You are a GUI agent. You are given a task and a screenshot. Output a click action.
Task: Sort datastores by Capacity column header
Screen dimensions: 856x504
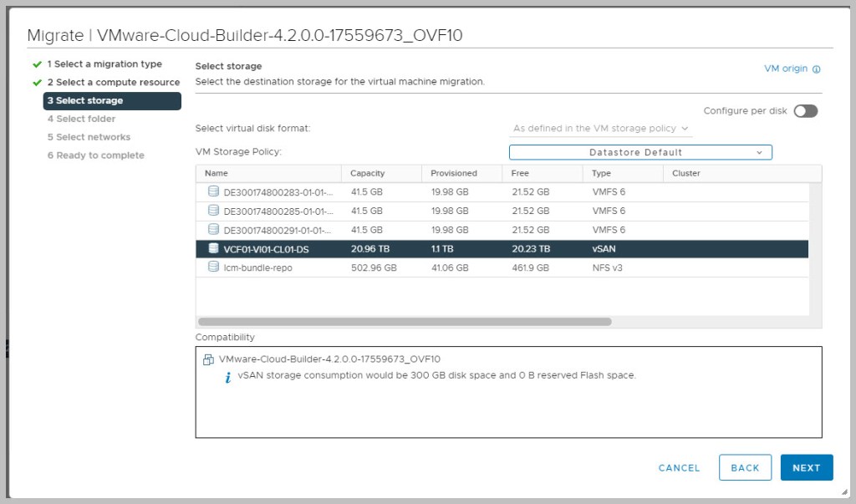click(x=367, y=173)
